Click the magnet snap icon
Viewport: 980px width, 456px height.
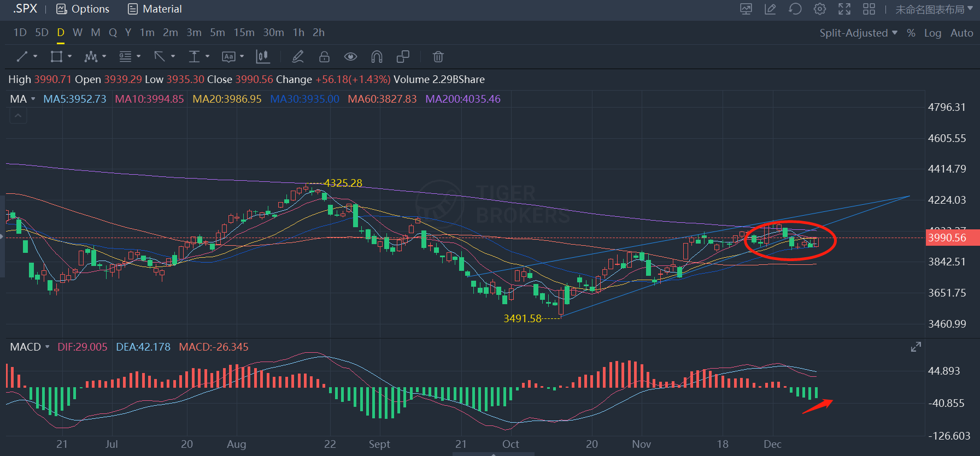pos(377,57)
